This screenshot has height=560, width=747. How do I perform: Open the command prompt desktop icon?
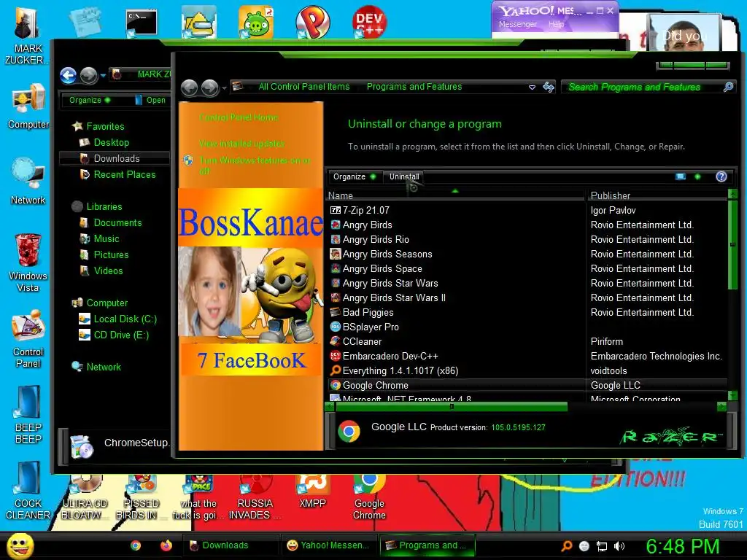(142, 23)
